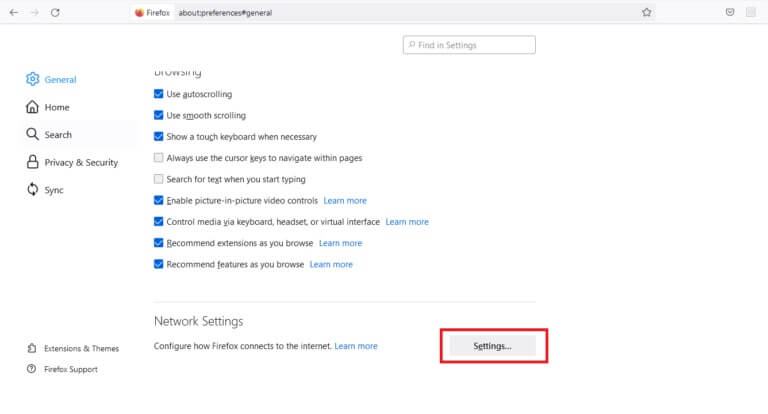Open Learn more for Recommend features
This screenshot has height=414, width=768.
coord(331,264)
